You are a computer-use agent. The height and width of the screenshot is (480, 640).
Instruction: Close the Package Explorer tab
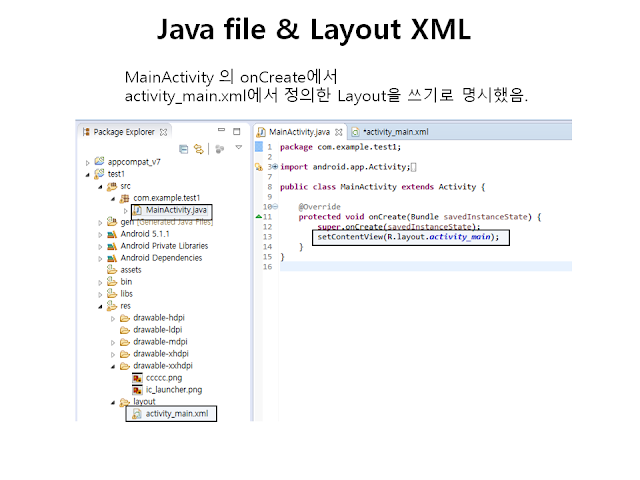[x=163, y=132]
